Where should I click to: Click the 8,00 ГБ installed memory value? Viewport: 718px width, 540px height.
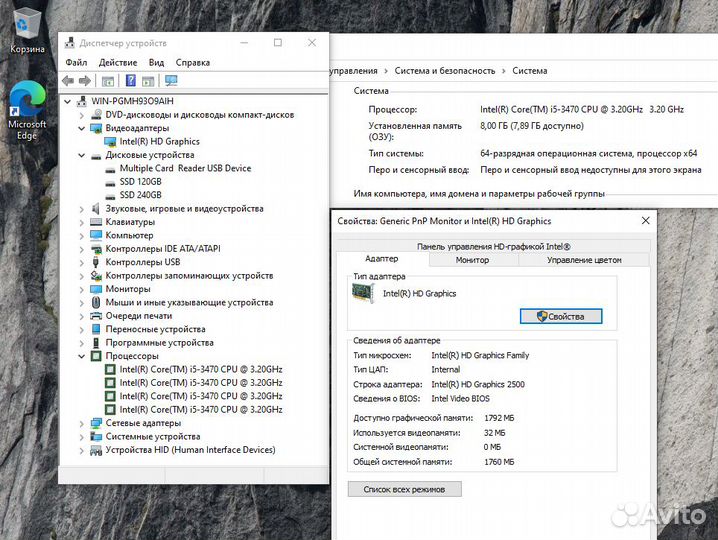(x=532, y=126)
